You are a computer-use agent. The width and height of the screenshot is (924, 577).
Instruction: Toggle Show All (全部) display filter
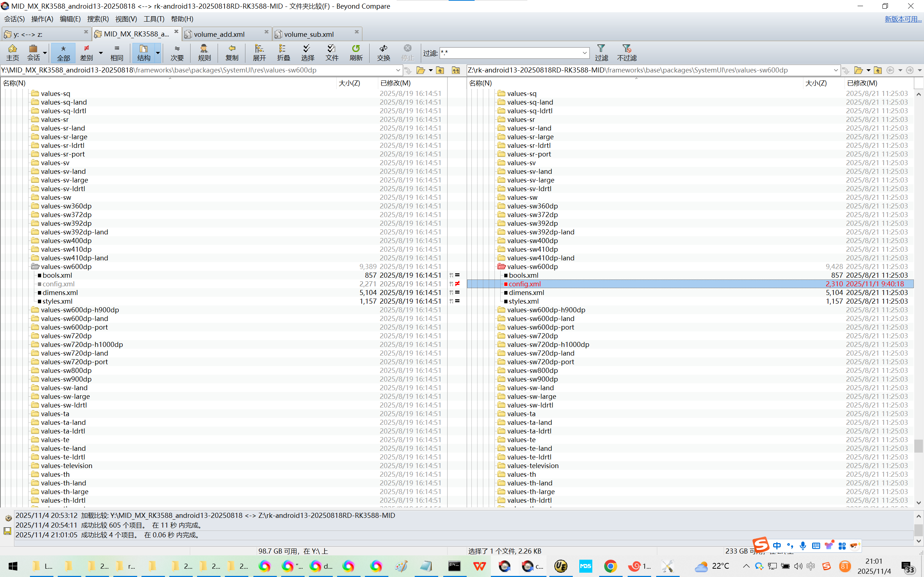tap(64, 52)
